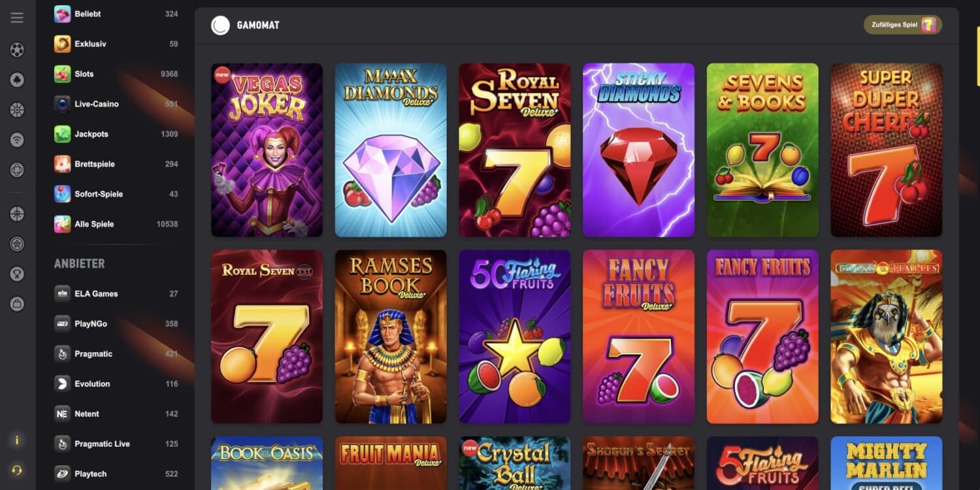The image size is (980, 490).
Task: Open the yellow info icon
Action: [17, 440]
